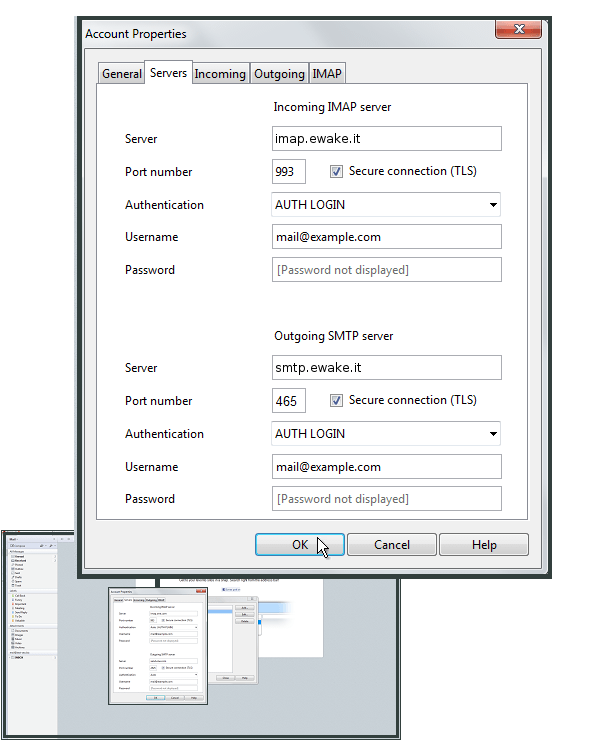Open Help for account properties
600x740 pixels.
click(x=484, y=545)
